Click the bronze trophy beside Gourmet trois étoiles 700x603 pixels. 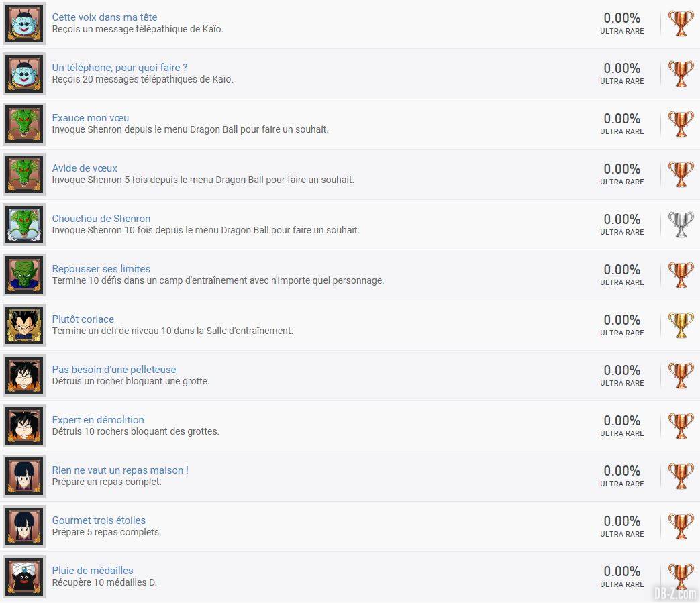tap(681, 527)
